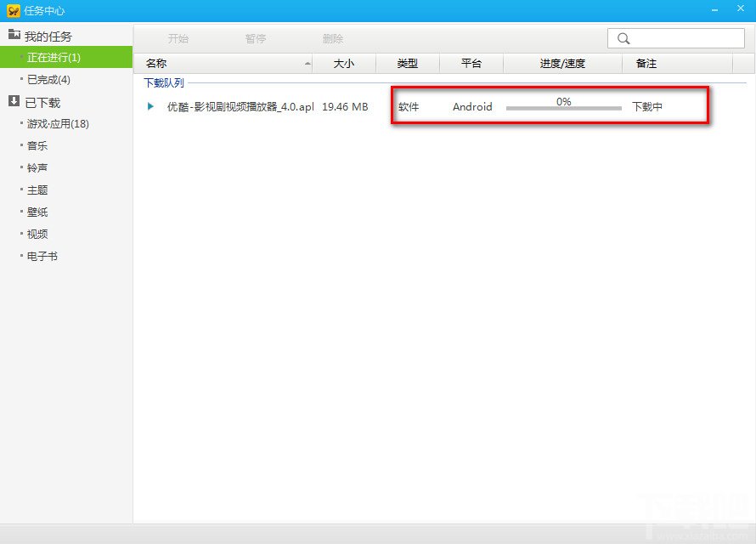Click the play arrow beside the 优酷 download
The height and width of the screenshot is (544, 756).
(150, 106)
